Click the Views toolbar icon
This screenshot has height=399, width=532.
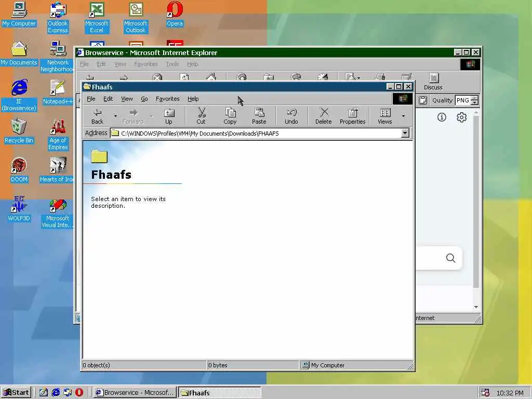385,116
